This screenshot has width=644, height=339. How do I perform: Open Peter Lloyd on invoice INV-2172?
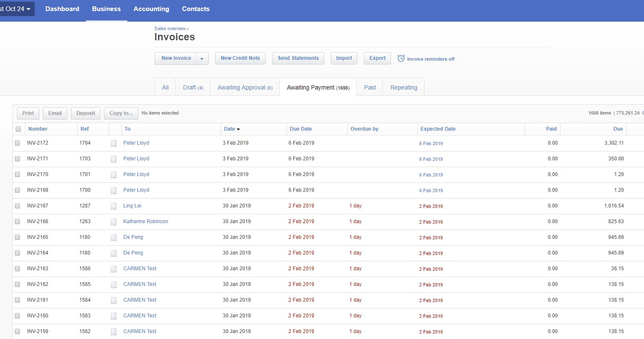[x=136, y=143]
